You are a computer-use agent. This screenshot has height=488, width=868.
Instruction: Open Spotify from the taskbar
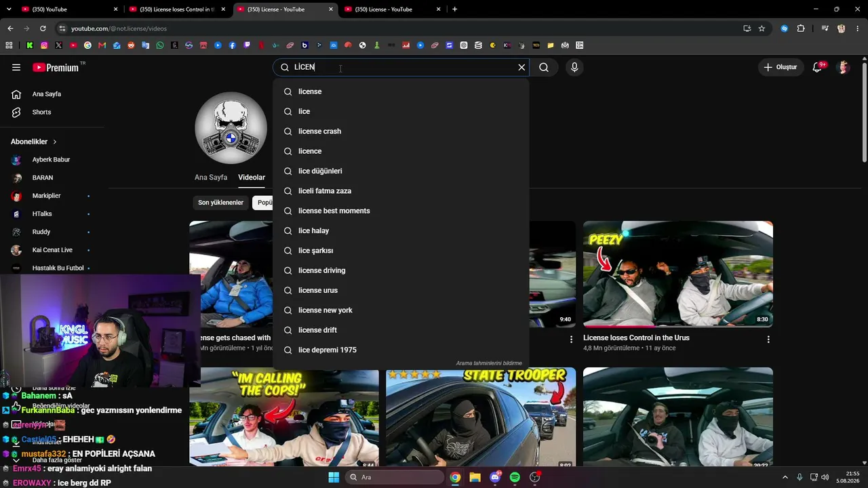pyautogui.click(x=515, y=477)
